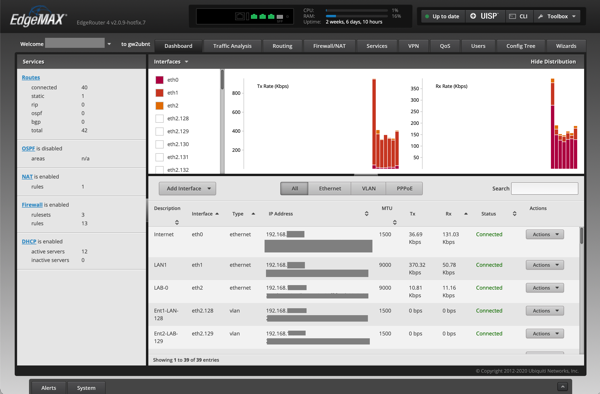Switch to the Traffic Analysis tab
Image resolution: width=600 pixels, height=394 pixels.
click(x=232, y=46)
